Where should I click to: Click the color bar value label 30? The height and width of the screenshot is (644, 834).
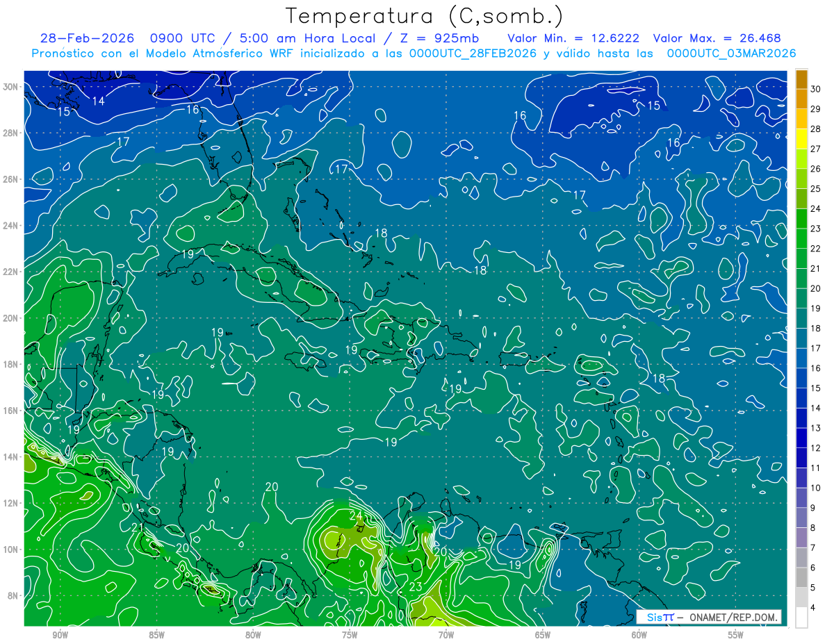(816, 89)
